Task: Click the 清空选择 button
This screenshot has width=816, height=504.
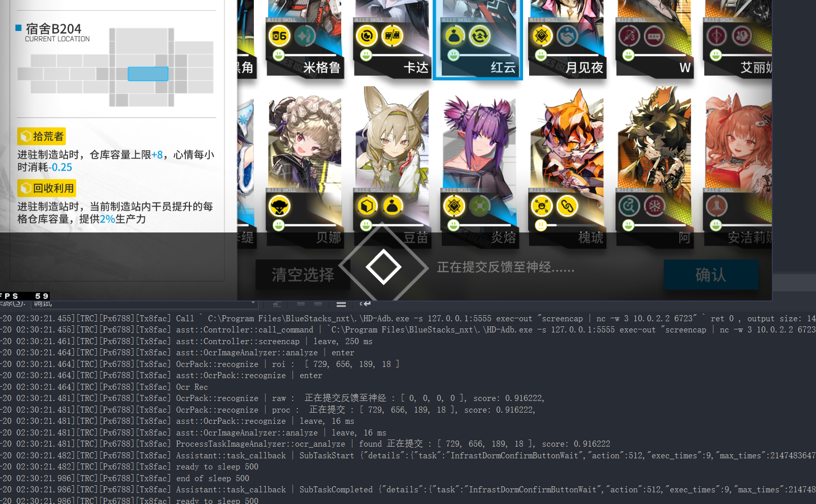Action: [x=303, y=275]
